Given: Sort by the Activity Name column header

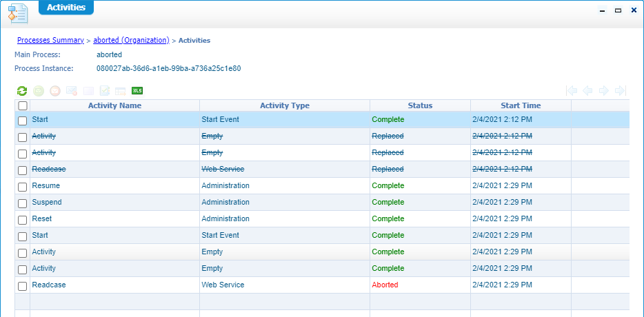Looking at the screenshot, I should pos(114,105).
